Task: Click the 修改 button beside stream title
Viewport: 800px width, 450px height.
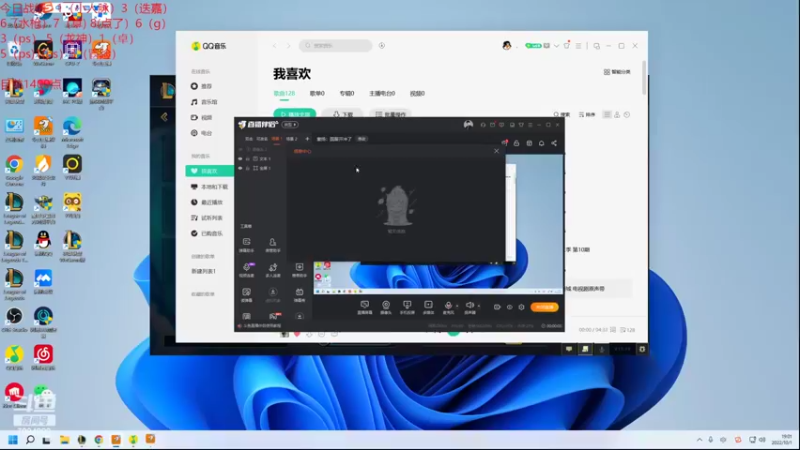Action: (361, 139)
